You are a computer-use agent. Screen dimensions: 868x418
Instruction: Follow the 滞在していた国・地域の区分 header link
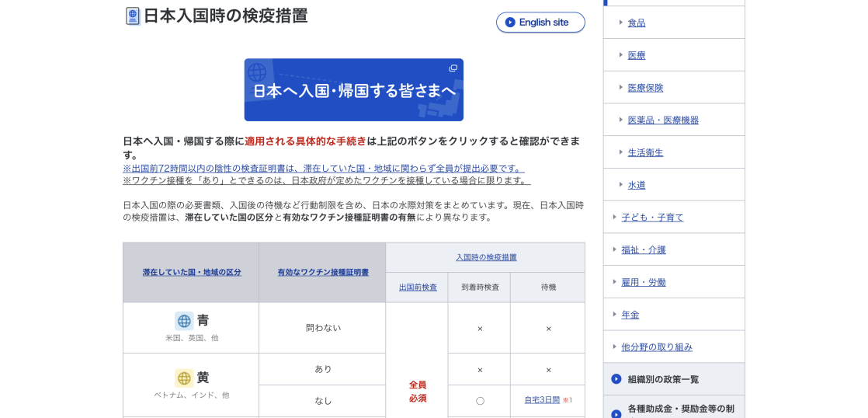click(191, 273)
